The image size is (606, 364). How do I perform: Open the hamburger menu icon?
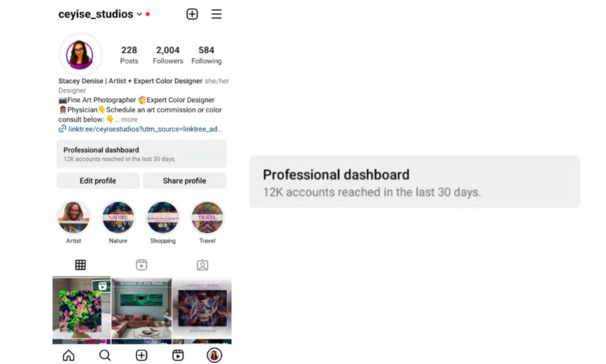click(x=216, y=14)
